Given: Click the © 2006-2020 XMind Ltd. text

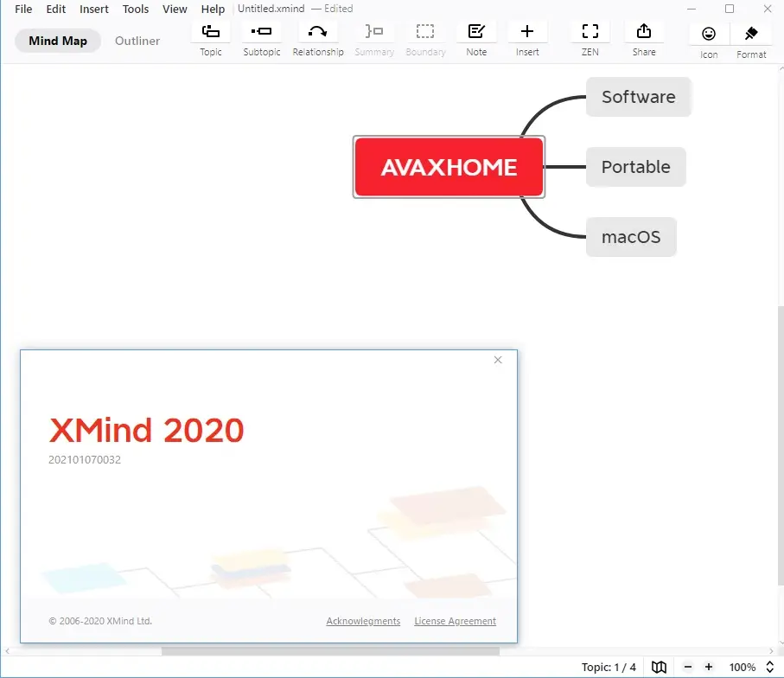Looking at the screenshot, I should coord(100,621).
